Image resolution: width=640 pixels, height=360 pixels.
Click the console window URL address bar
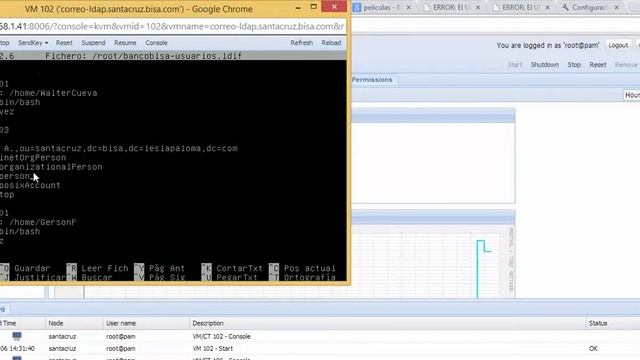173,27
